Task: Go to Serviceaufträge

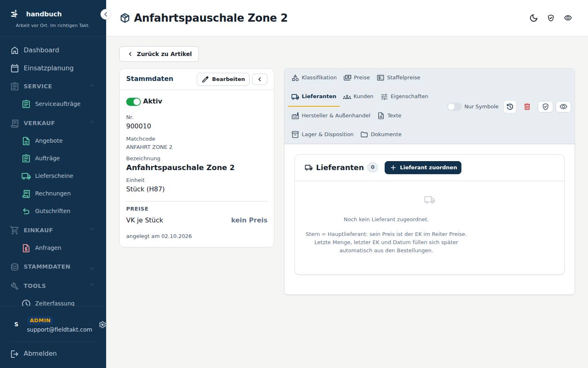Action: (x=57, y=104)
